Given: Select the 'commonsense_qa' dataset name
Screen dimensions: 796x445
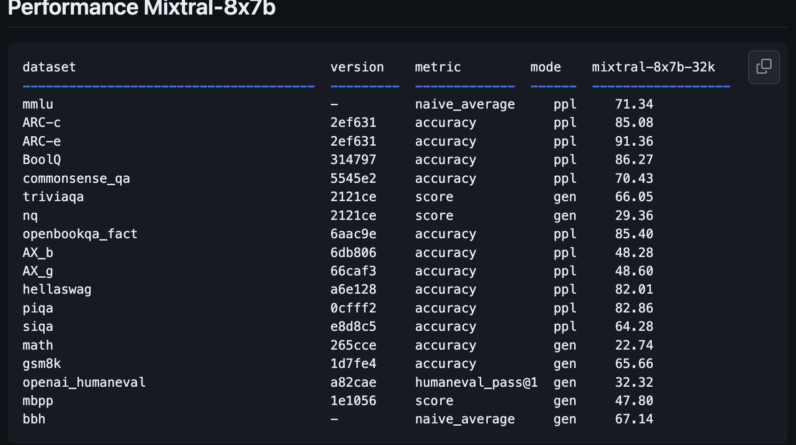Looking at the screenshot, I should [76, 179].
